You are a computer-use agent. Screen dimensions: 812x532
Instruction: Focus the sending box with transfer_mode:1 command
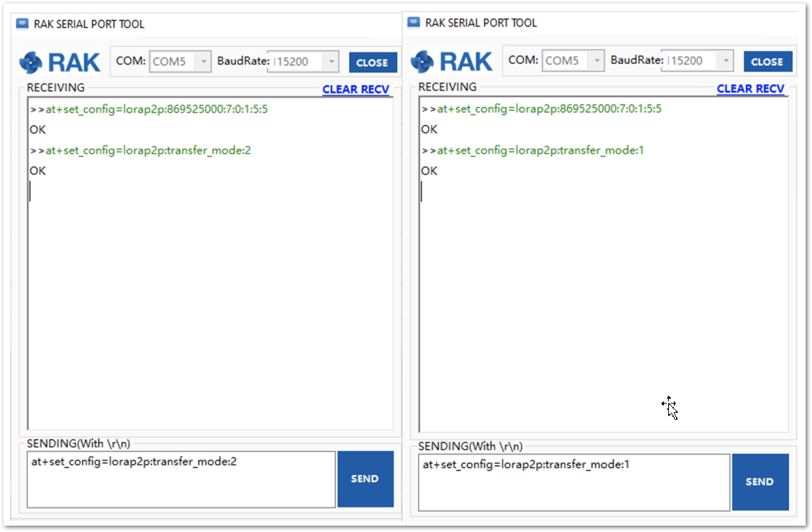(x=574, y=482)
